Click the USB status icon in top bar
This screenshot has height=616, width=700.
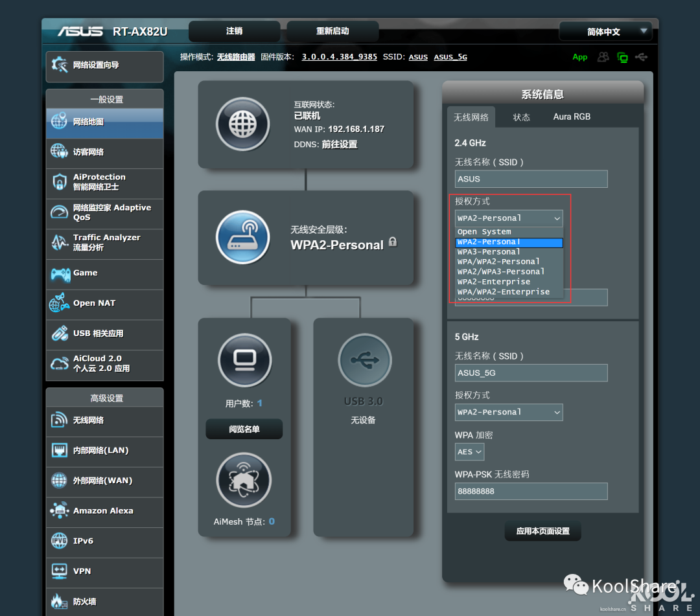pyautogui.click(x=642, y=57)
